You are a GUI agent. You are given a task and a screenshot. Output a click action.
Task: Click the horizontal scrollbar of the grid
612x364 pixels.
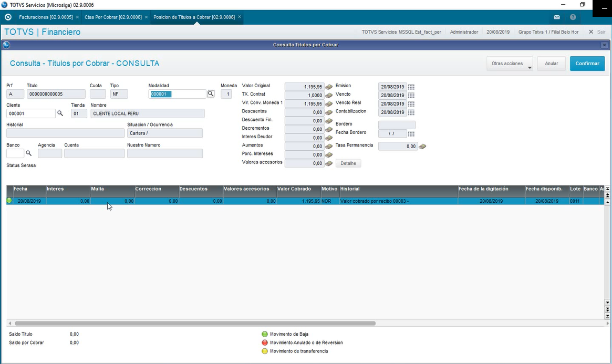(x=195, y=324)
